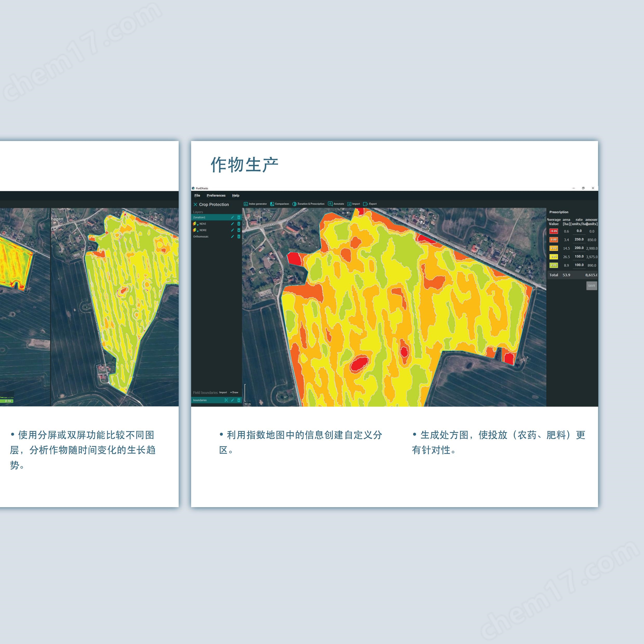The image size is (644, 644).
Task: Click the Import toolbar button
Action: 354,204
